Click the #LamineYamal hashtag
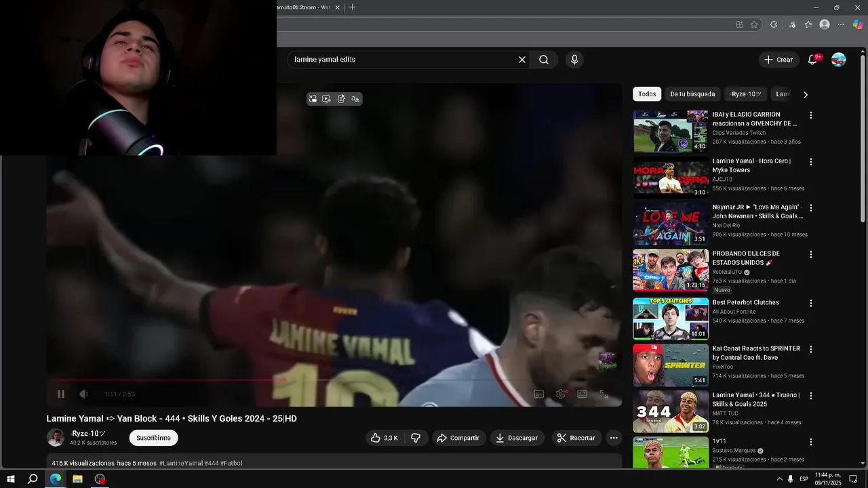 [181, 464]
